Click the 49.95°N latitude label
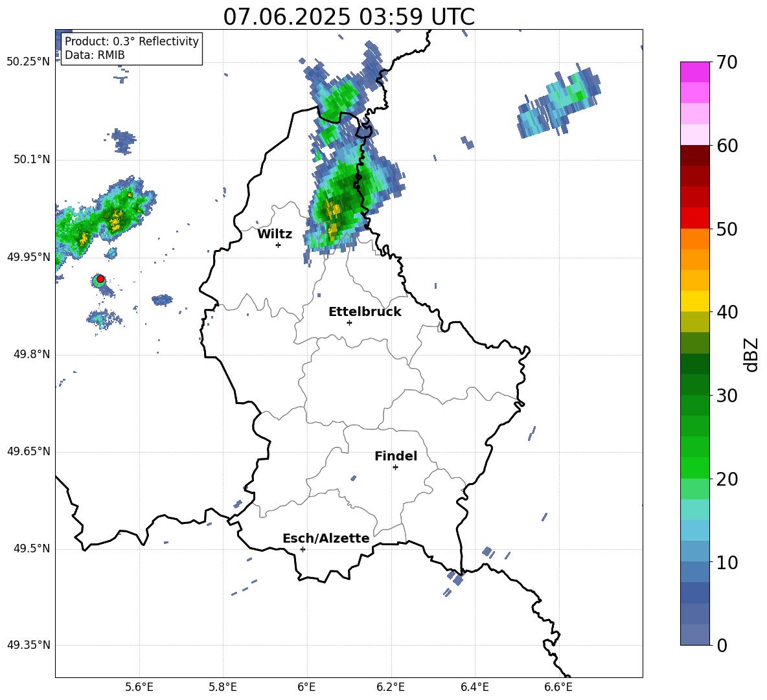Image resolution: width=767 pixels, height=700 pixels. point(29,257)
